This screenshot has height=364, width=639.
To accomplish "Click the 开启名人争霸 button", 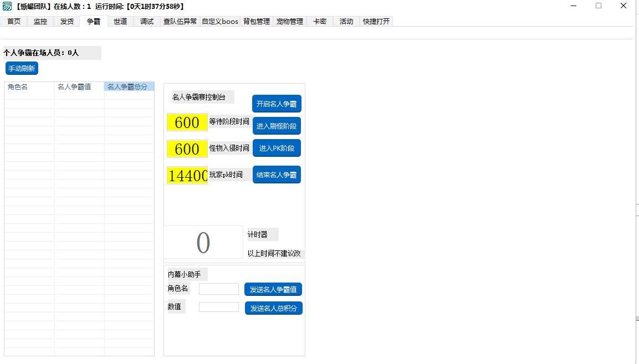I will (277, 104).
